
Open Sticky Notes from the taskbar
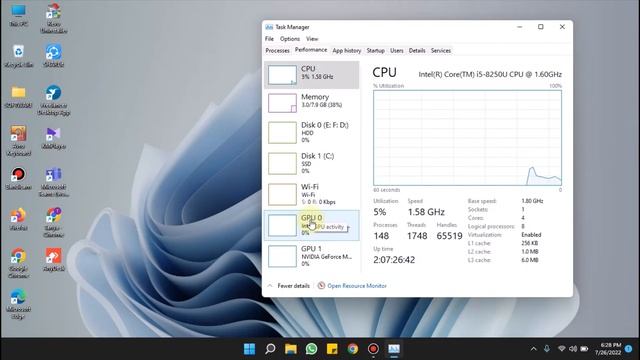(332, 349)
